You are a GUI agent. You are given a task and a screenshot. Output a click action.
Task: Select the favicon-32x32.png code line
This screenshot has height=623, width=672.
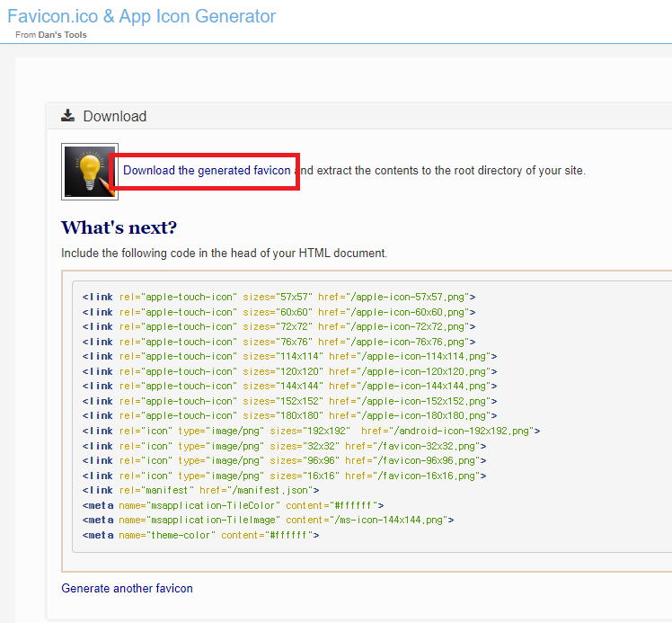point(284,446)
